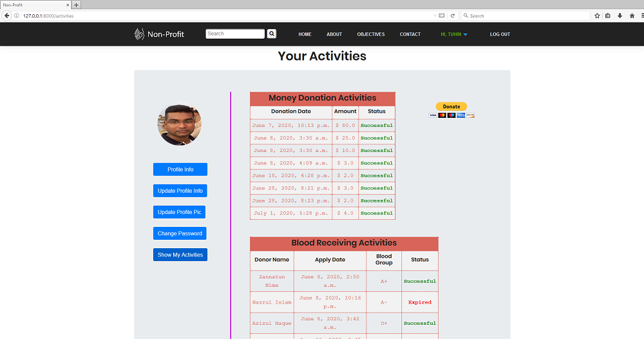The width and height of the screenshot is (644, 339).
Task: Select the June 7, 2020, 10:13 p.m. cell
Action: (x=291, y=125)
